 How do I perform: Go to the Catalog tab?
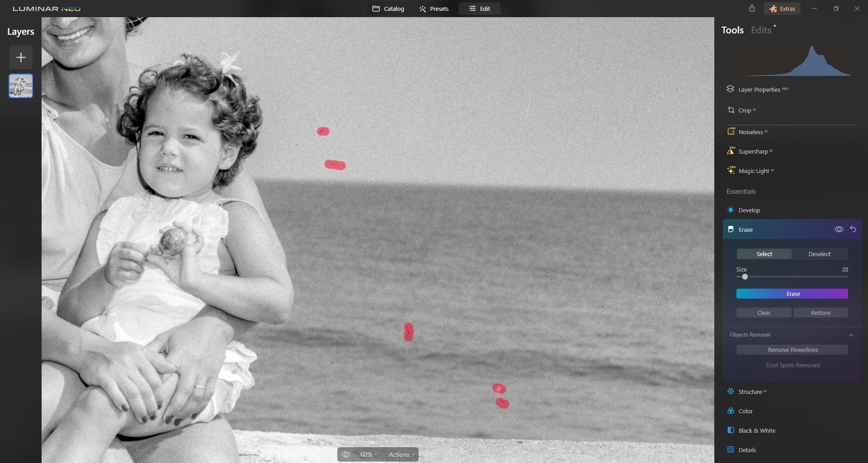click(x=388, y=9)
